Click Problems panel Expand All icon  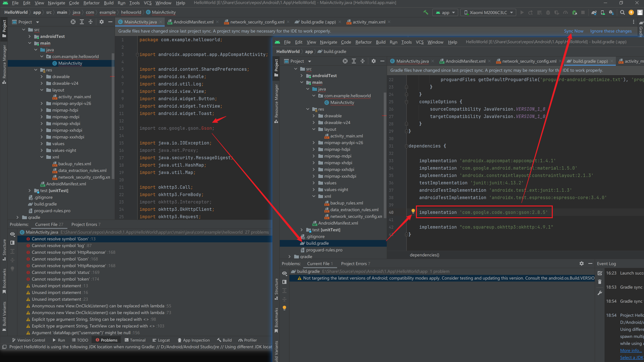12,251
